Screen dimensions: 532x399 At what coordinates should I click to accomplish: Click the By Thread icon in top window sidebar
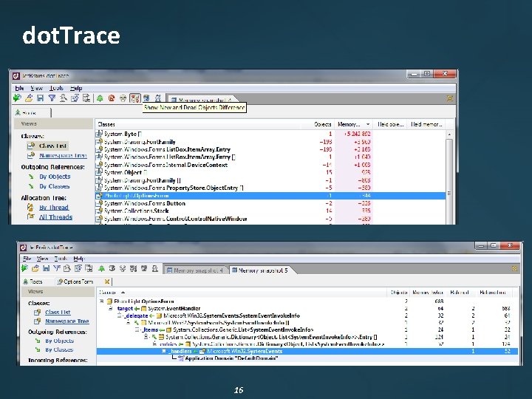click(x=30, y=208)
